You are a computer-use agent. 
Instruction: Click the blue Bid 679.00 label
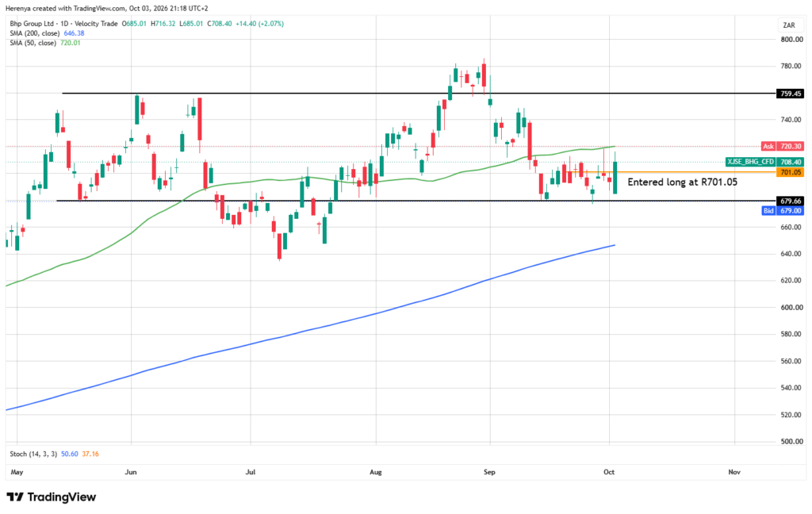click(x=783, y=211)
